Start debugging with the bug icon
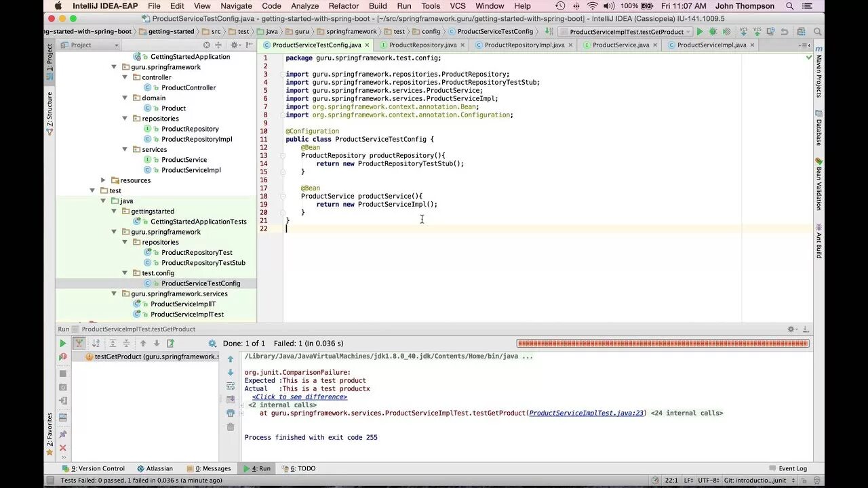 pos(713,32)
